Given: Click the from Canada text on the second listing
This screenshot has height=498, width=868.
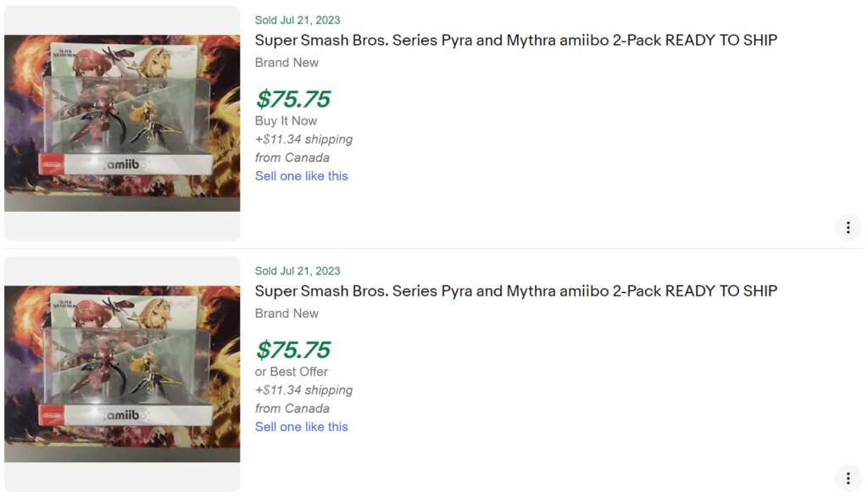Looking at the screenshot, I should 292,407.
